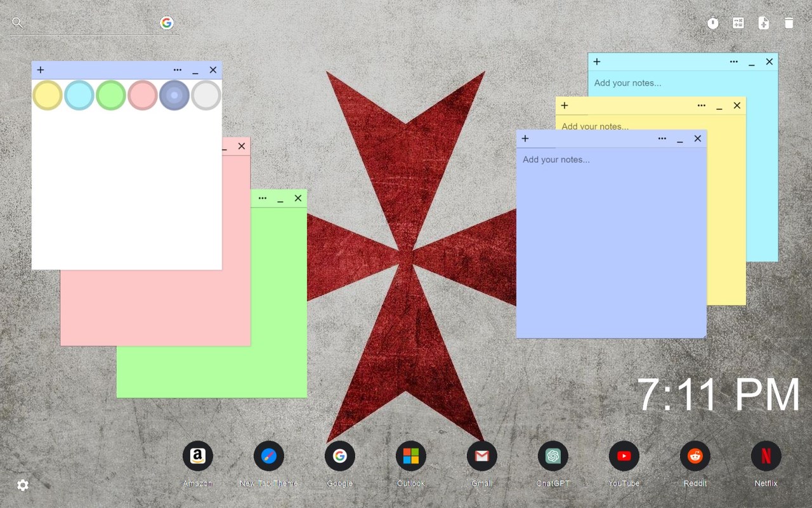Screen dimensions: 812x508
Task: Open the YouTube shortcut
Action: click(624, 456)
